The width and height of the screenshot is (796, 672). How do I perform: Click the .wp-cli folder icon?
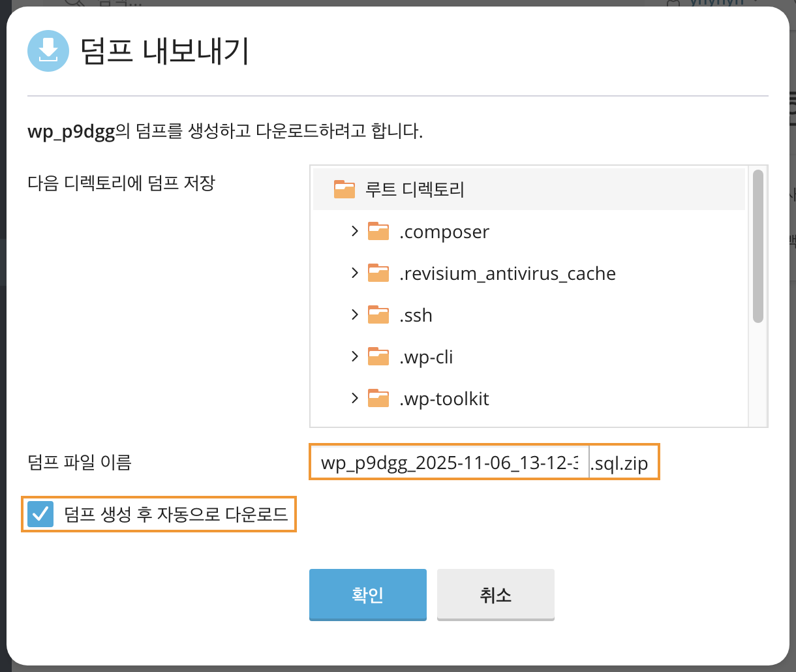[x=378, y=357]
